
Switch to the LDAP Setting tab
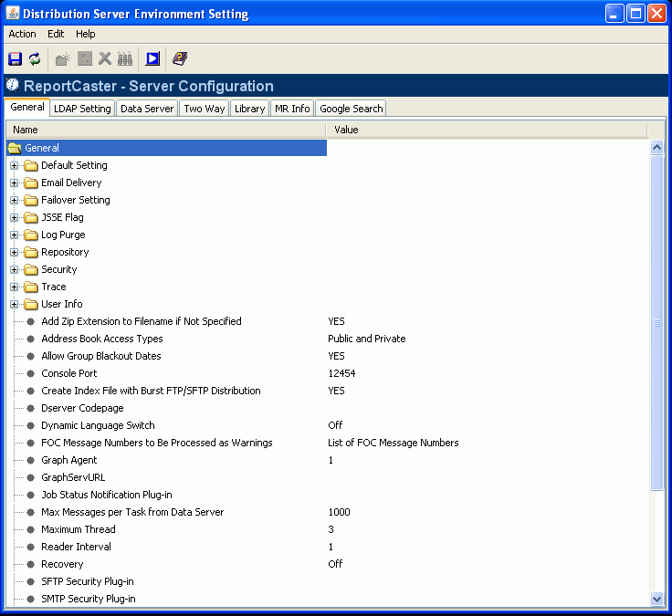click(x=82, y=109)
